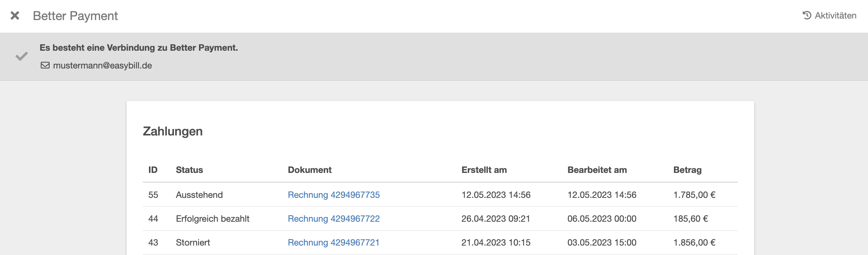Click the Zahlungen heading
868x255 pixels.
point(173,131)
